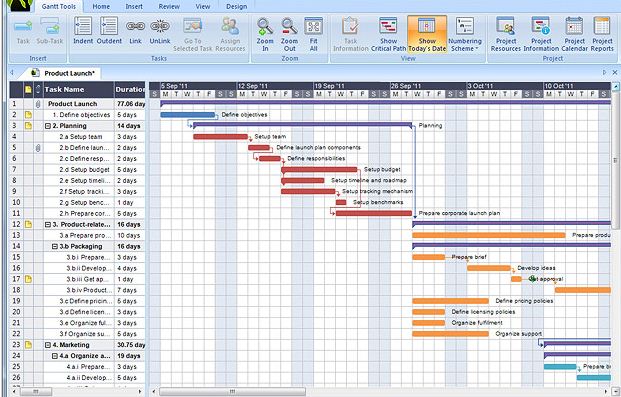Toggle Show Today's Date highlight

(427, 34)
